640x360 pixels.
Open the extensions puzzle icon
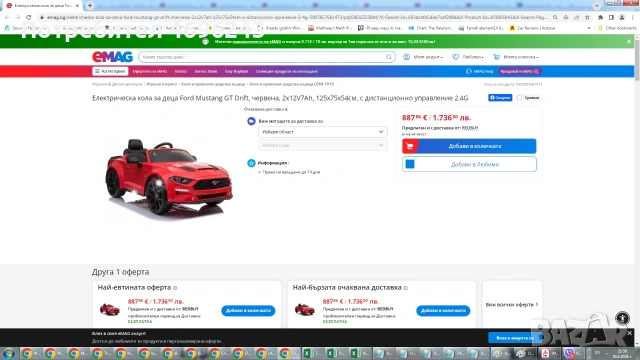coord(600,18)
